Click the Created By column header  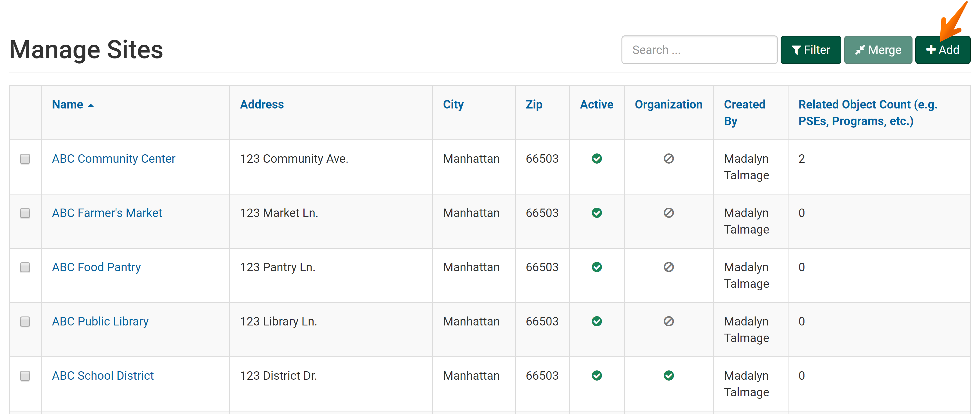(744, 112)
